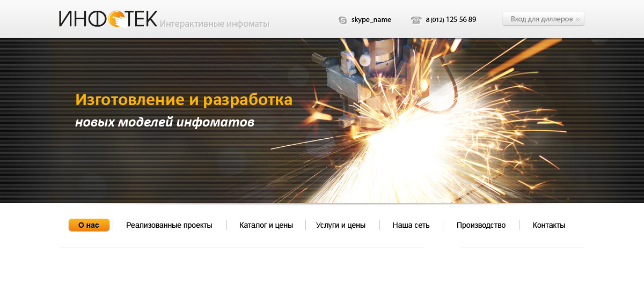Go to Контакты page
The width and height of the screenshot is (644, 291).
[548, 225]
